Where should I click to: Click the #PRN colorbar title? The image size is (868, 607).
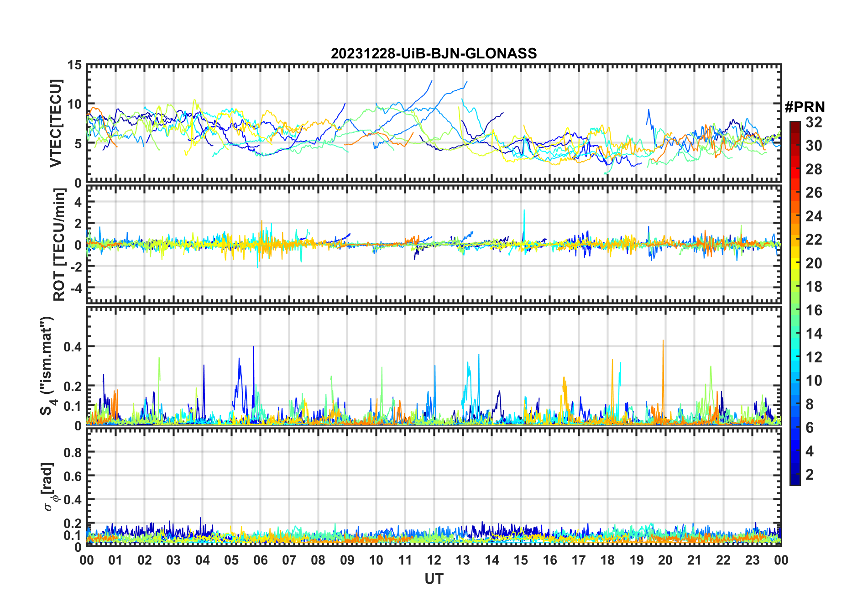click(805, 107)
